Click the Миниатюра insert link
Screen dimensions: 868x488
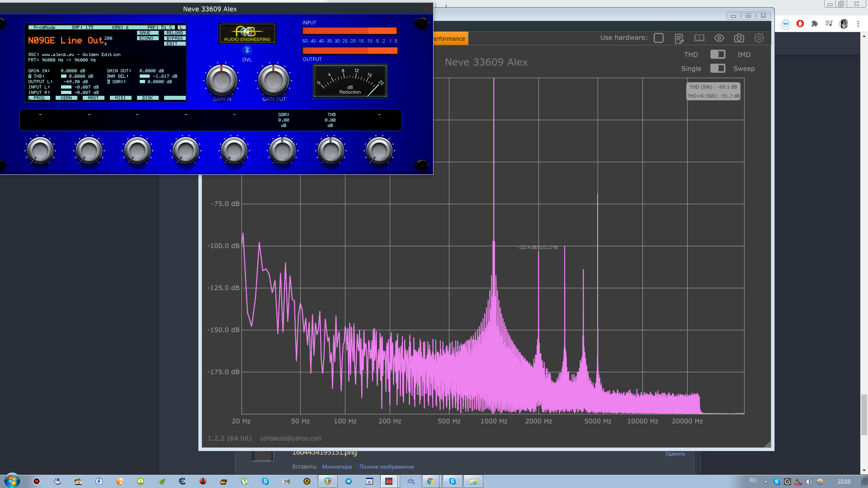pyautogui.click(x=337, y=467)
